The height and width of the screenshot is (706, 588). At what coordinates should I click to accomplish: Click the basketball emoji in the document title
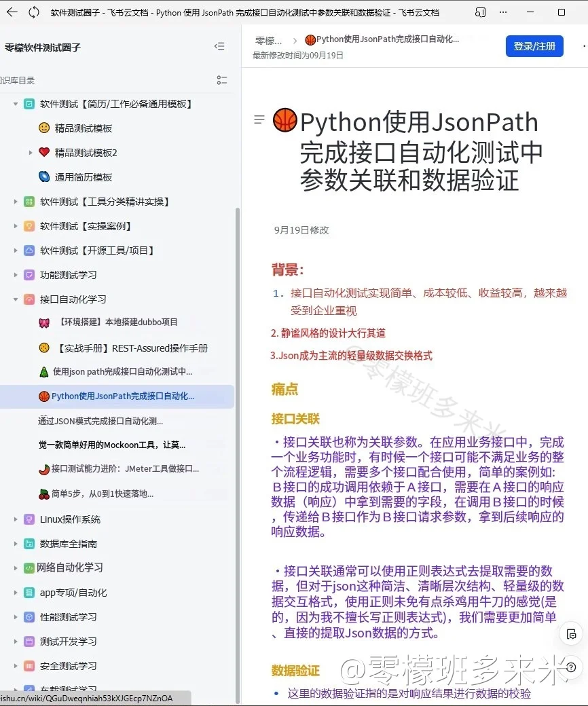[x=284, y=121]
